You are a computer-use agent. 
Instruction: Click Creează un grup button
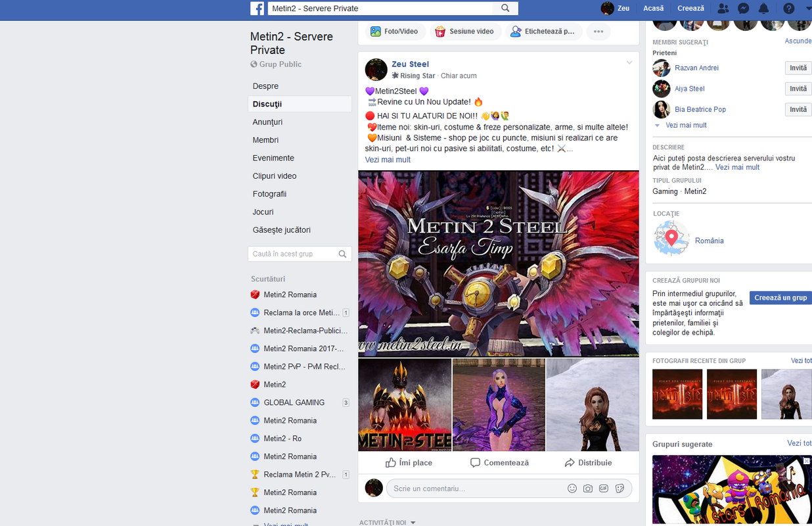pos(780,298)
